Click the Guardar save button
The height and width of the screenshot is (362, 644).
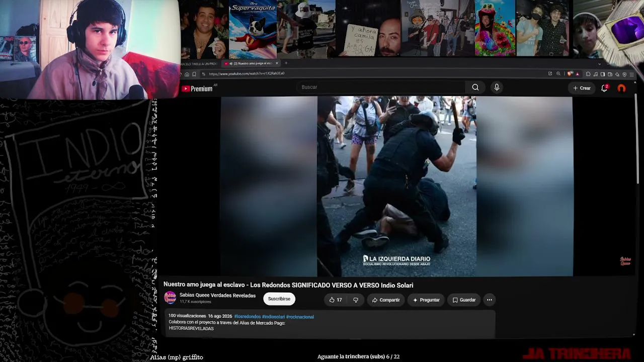[464, 300]
